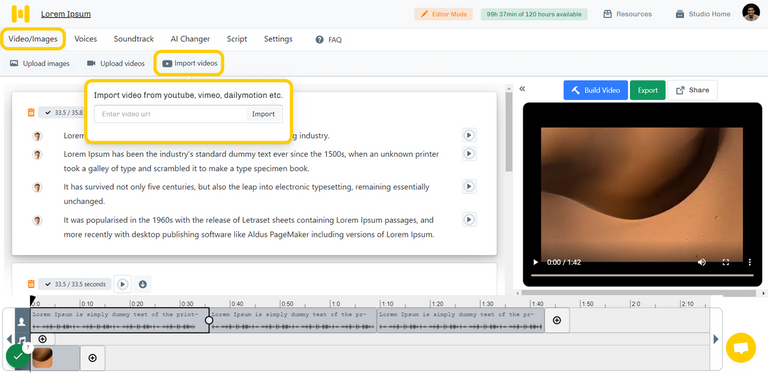Click the Editor Mode badge
This screenshot has width=768, height=373.
pyautogui.click(x=443, y=14)
